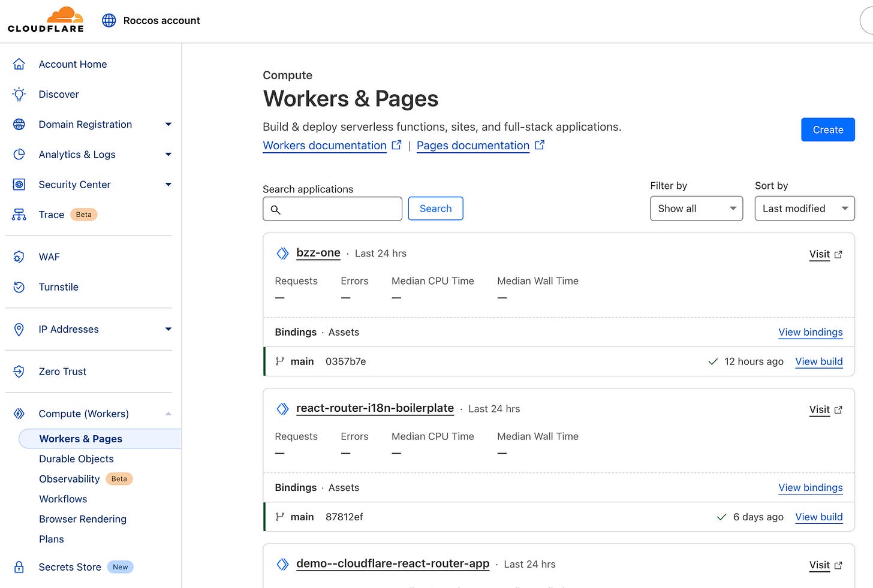
Task: Open the react-router-i18n-boilerplate application link
Action: coord(375,408)
